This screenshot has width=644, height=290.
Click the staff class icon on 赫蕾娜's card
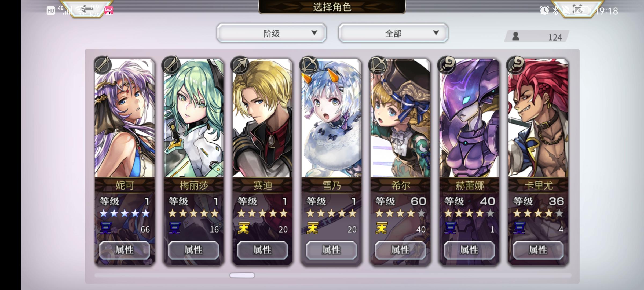447,65
